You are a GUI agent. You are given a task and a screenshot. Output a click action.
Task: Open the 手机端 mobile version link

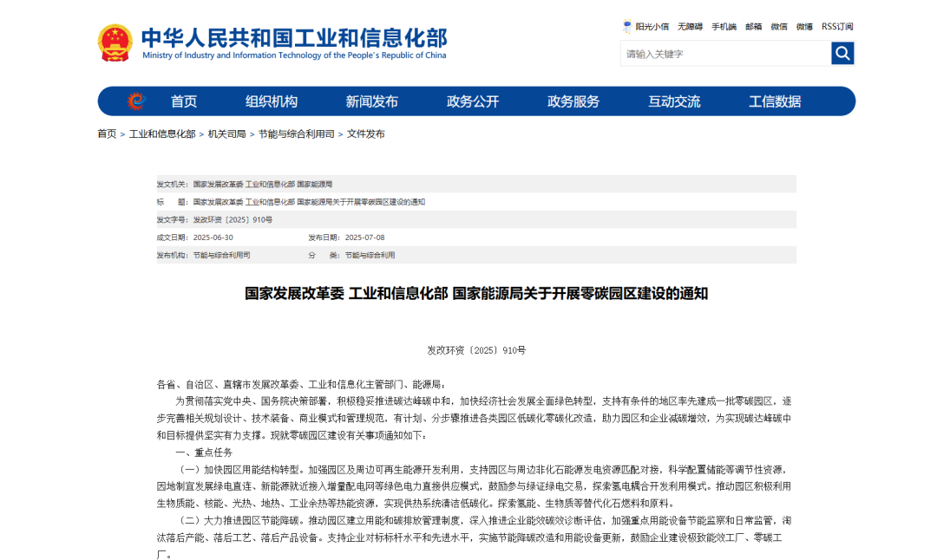[724, 27]
